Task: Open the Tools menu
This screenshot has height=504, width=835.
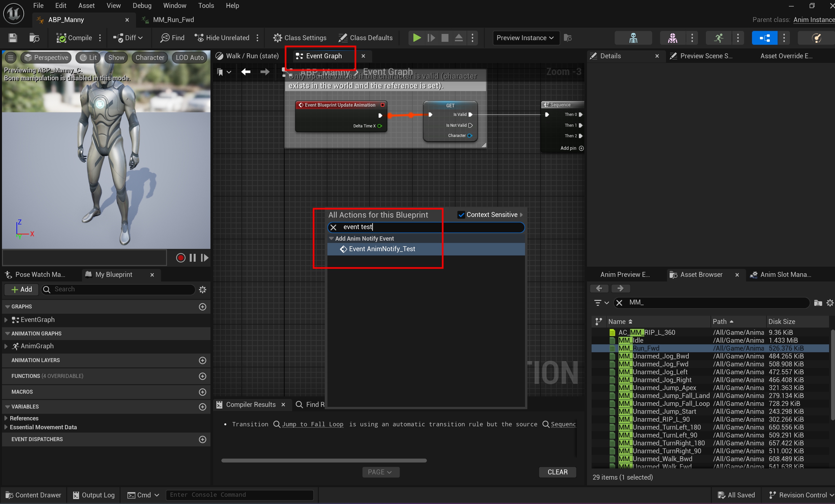Action: coord(206,5)
